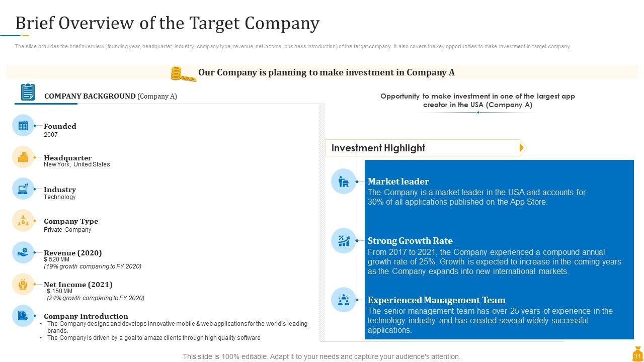
Task: Click the Industry laptop icon
Action: [23, 189]
